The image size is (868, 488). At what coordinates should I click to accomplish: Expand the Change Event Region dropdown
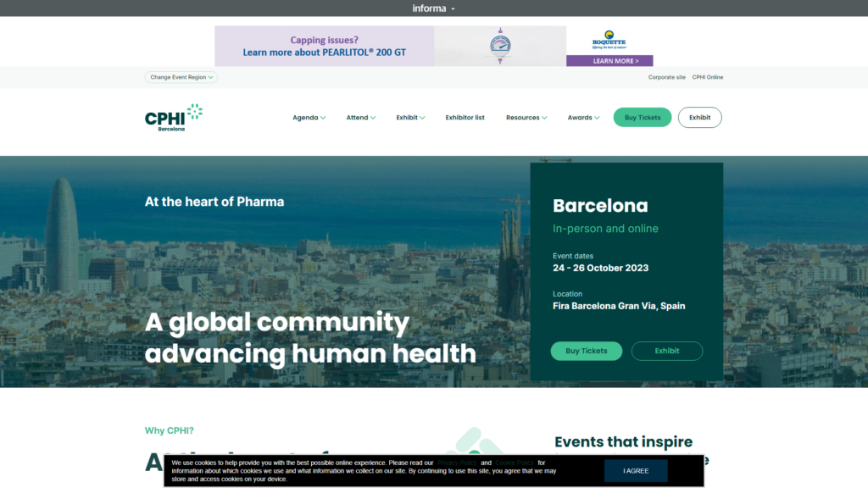[x=181, y=77]
